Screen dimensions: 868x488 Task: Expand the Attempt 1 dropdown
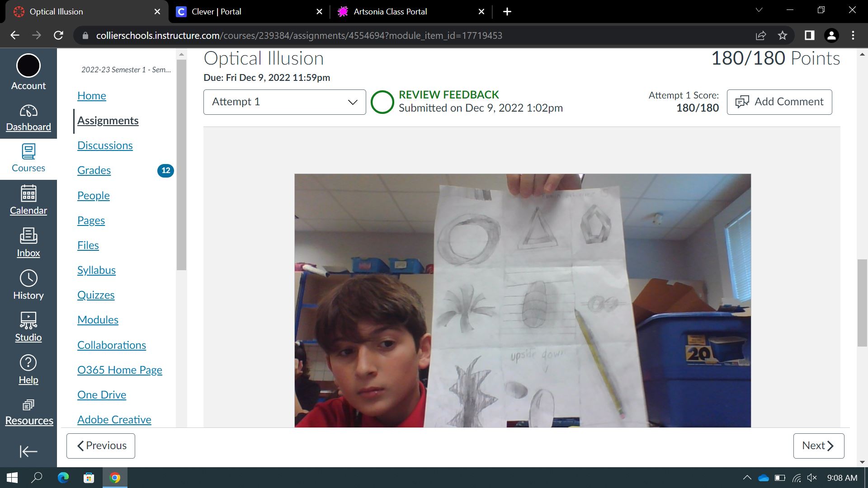click(284, 102)
